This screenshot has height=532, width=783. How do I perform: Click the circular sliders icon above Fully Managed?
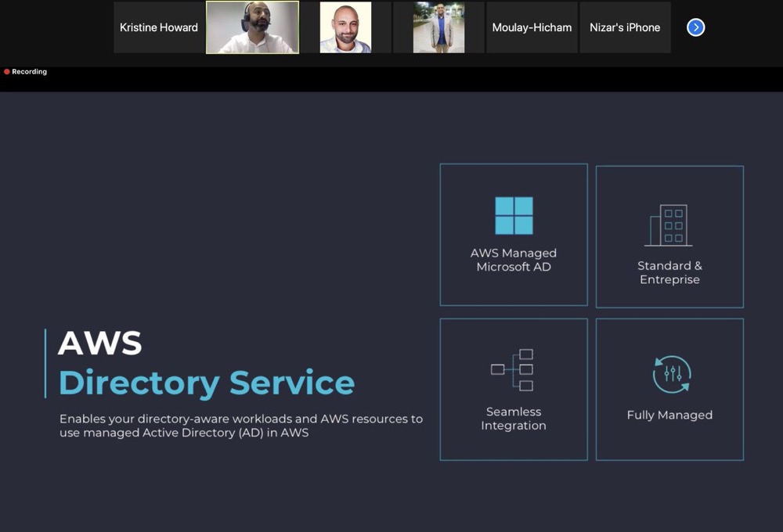pyautogui.click(x=672, y=374)
